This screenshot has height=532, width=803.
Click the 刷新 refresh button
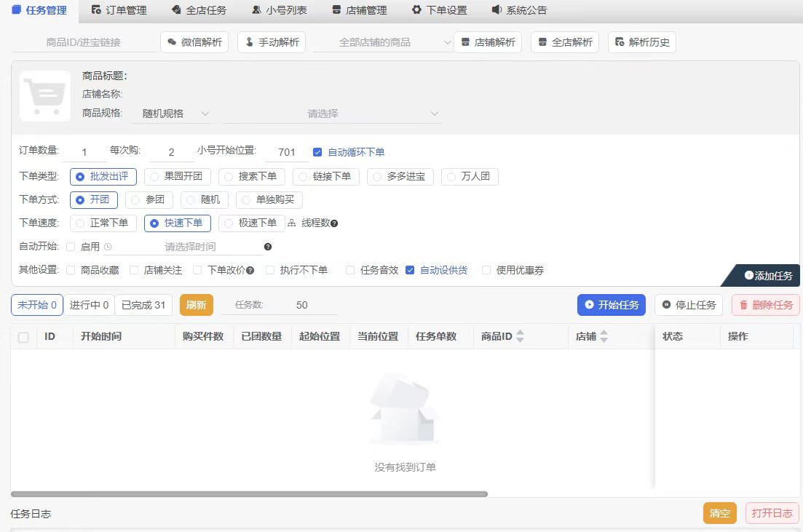[196, 305]
